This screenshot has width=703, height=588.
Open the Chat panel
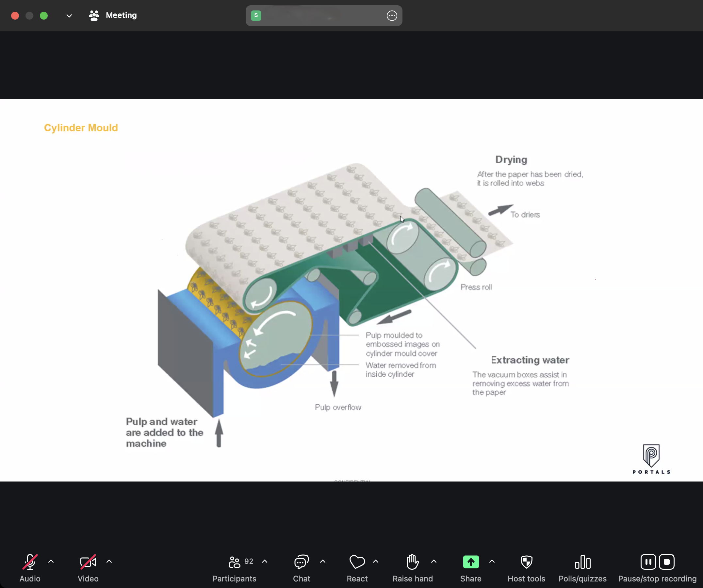pyautogui.click(x=301, y=562)
